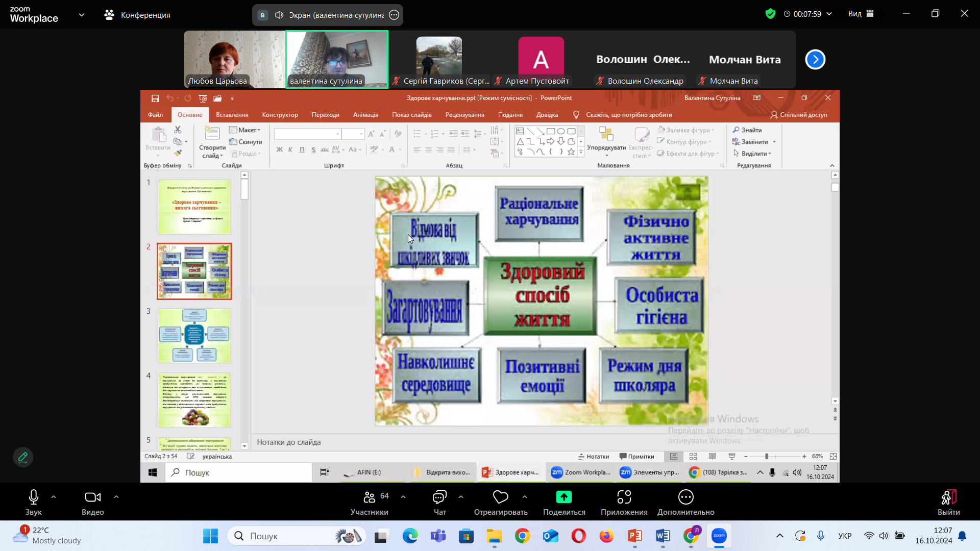The image size is (980, 551).
Task: Expand video options arrow beside Видео
Action: (x=116, y=496)
